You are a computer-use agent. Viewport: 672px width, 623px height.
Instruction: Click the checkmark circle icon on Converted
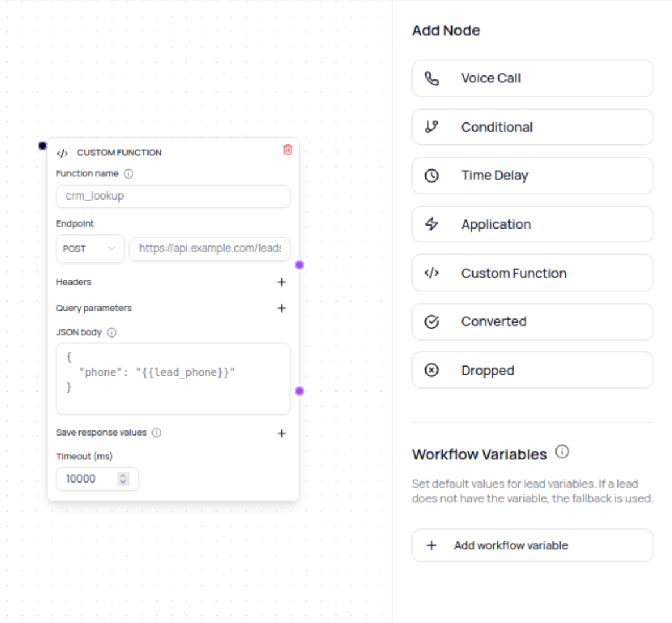[x=432, y=322]
